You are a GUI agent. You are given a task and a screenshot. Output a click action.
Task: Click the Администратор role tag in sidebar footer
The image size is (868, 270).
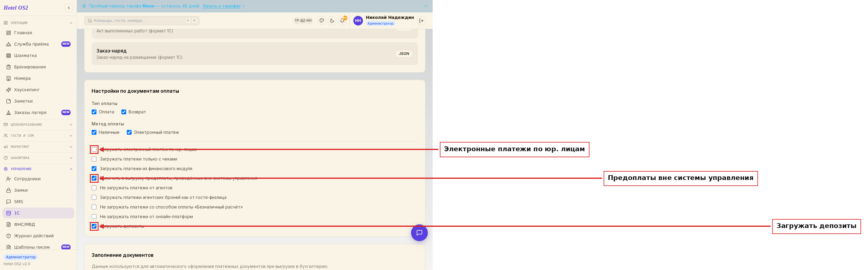(x=20, y=257)
